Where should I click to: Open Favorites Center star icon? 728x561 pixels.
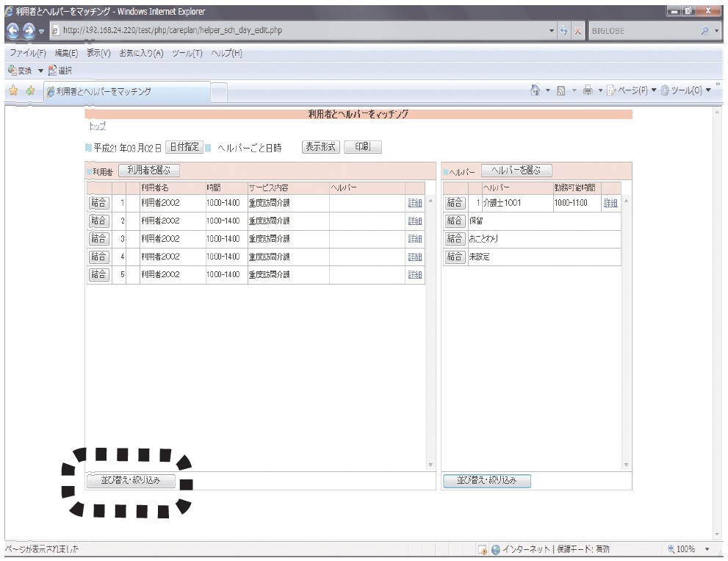click(13, 90)
